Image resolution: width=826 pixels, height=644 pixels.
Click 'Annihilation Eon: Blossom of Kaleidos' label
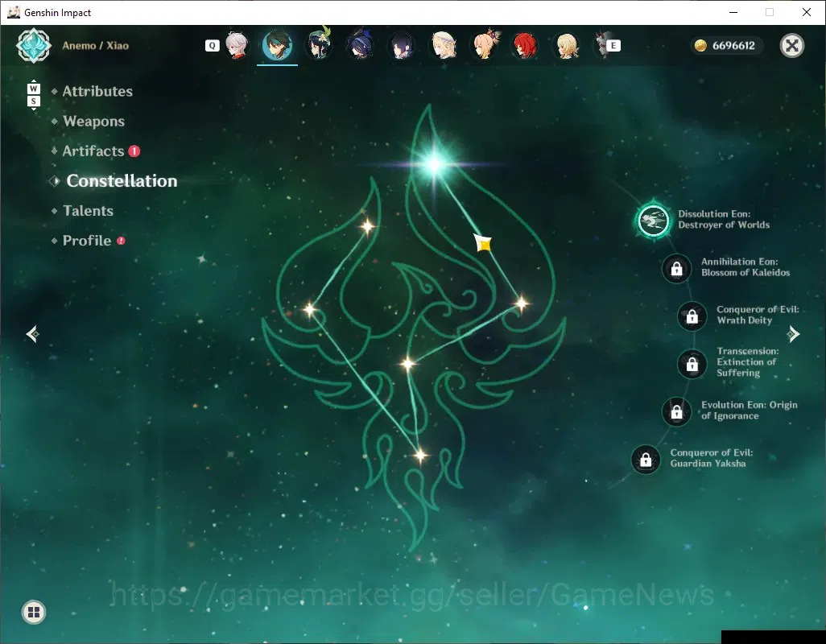(745, 267)
